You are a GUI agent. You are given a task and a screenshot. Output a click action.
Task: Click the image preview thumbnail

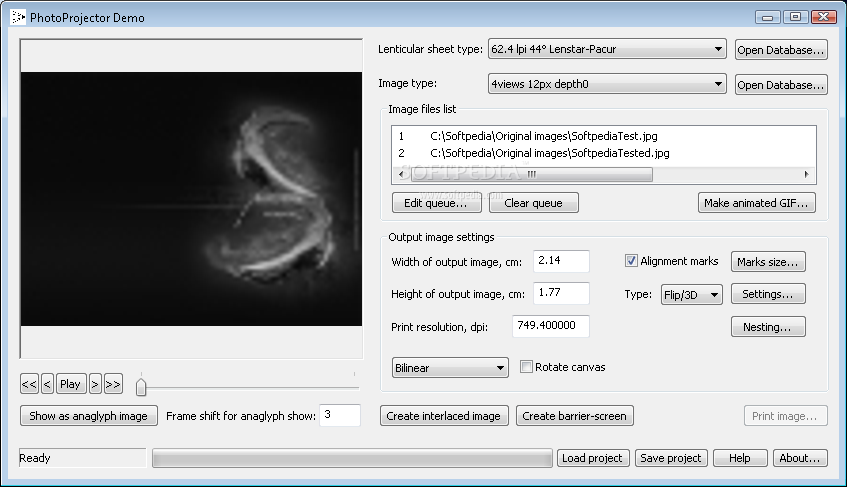pyautogui.click(x=191, y=199)
